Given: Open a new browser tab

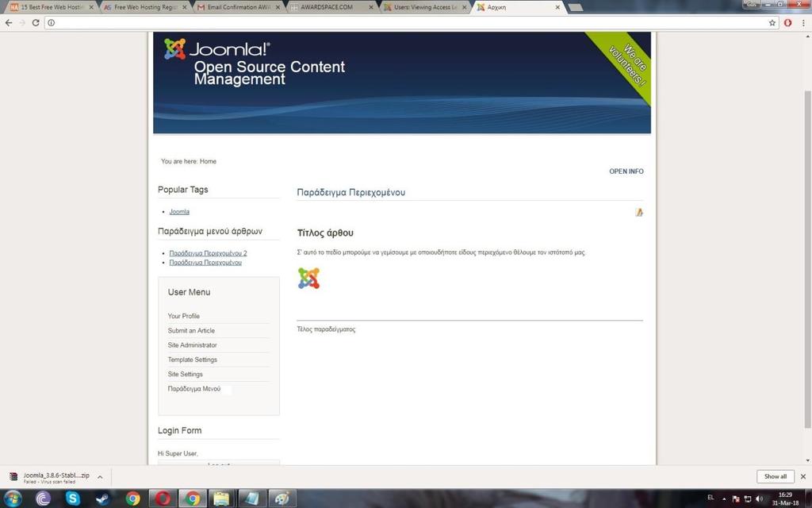Looking at the screenshot, I should 576,7.
